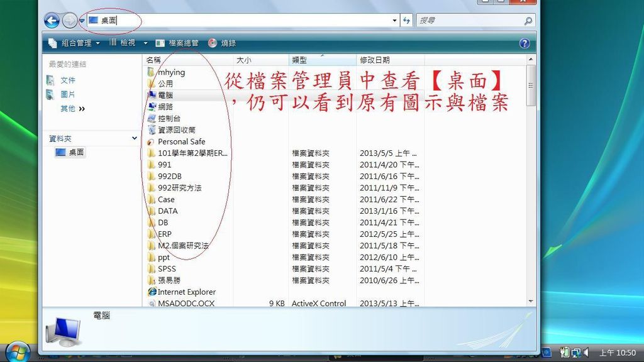Image resolution: width=644 pixels, height=362 pixels.
Task: Click the volume speaker tray icon
Action: click(586, 352)
